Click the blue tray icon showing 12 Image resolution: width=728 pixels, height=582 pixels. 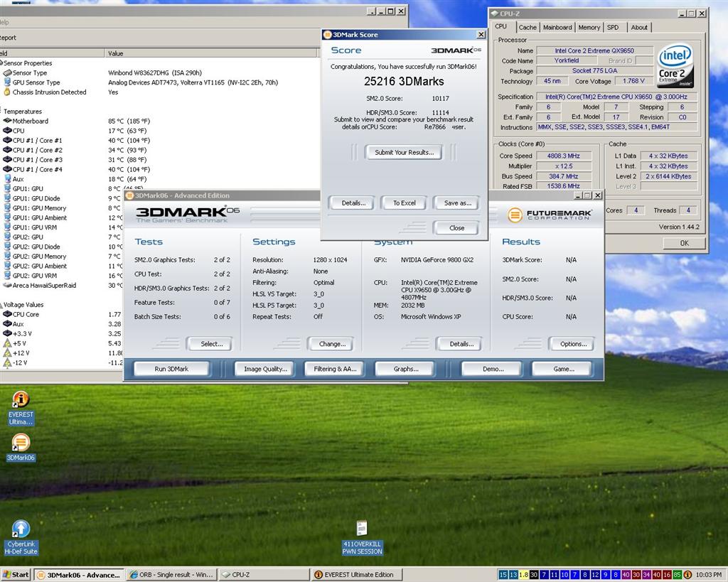[x=595, y=575]
